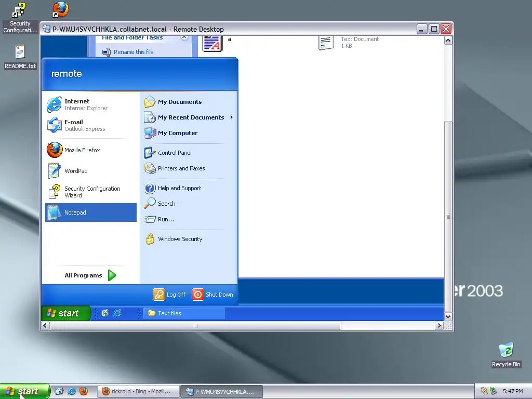
Task: Switch to P-WMU4SVVCHHKLA taskbar button
Action: click(x=221, y=391)
